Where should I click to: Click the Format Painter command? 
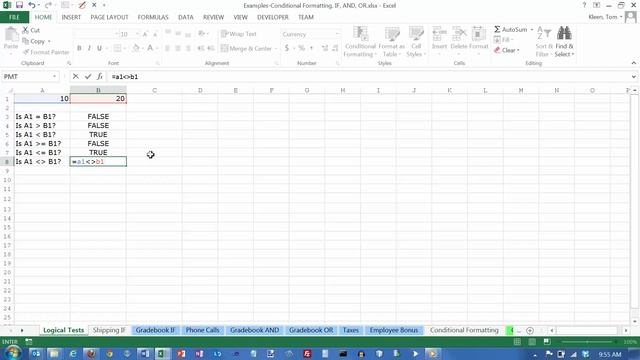coord(46,52)
